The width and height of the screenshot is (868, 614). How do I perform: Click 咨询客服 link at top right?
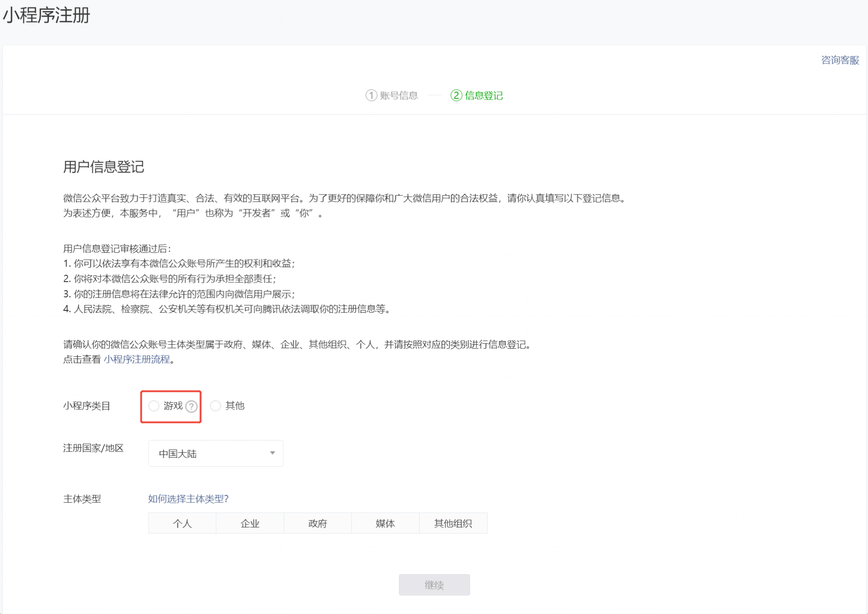840,60
